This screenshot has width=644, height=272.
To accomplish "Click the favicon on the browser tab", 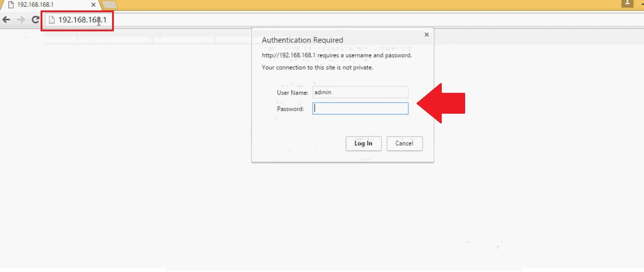I will click(11, 5).
